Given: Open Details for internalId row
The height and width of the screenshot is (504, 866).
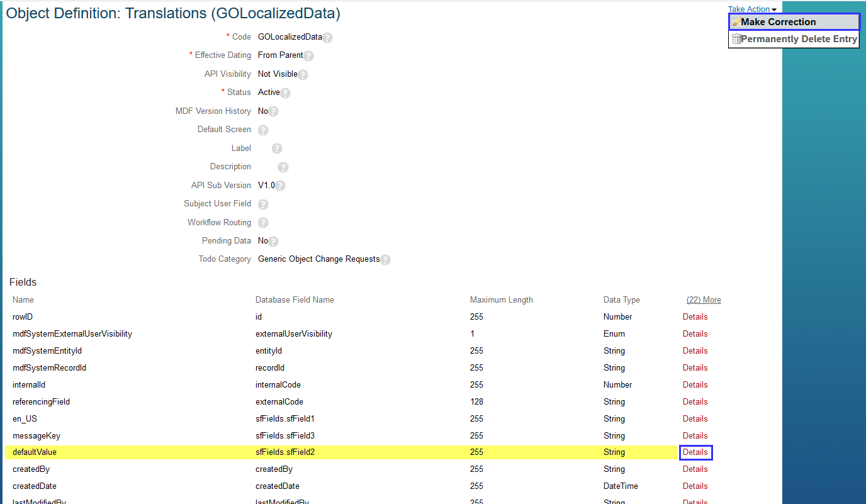Looking at the screenshot, I should (x=695, y=385).
